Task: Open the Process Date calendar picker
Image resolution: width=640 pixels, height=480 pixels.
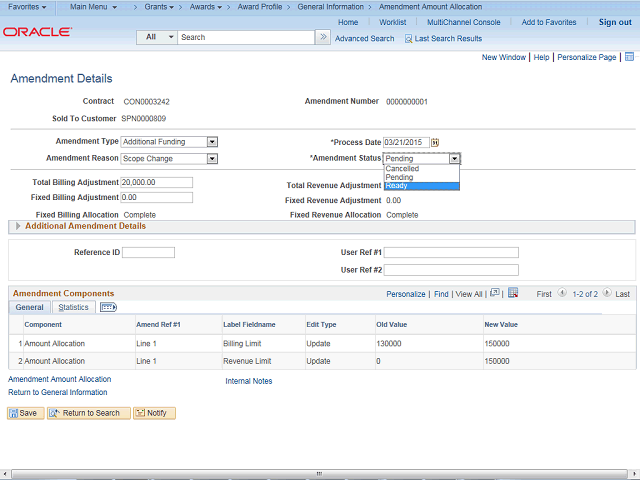Action: [x=435, y=143]
